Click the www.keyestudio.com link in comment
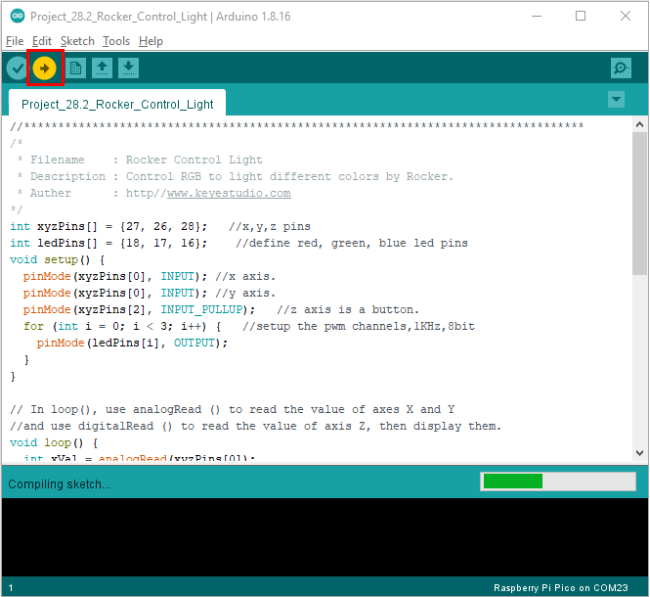This screenshot has width=650, height=597. pyautogui.click(x=229, y=193)
